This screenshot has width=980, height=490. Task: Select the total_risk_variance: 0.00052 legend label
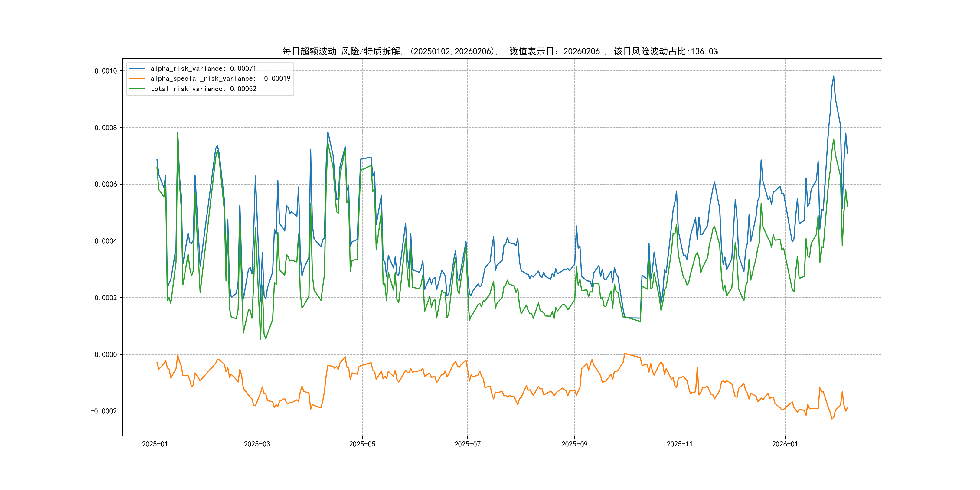point(203,89)
